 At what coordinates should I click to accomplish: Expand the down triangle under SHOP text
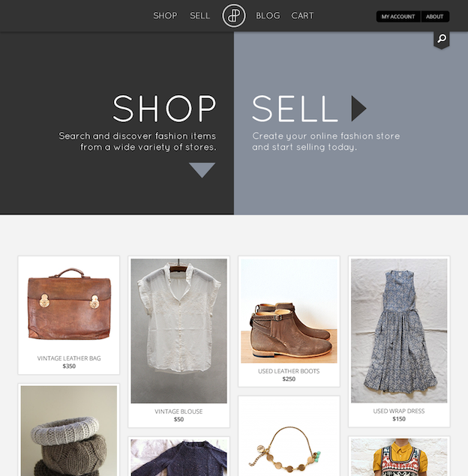click(202, 170)
